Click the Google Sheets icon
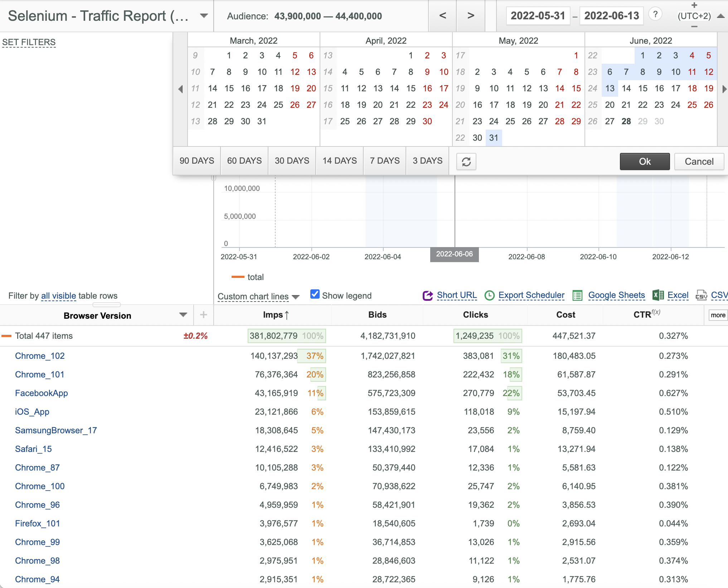 (577, 295)
